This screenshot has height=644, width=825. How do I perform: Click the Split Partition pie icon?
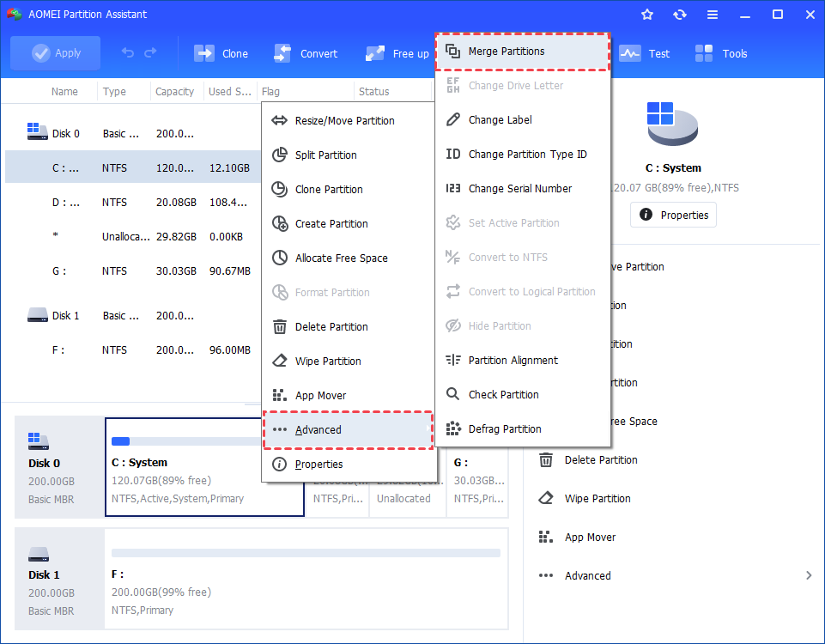click(279, 155)
